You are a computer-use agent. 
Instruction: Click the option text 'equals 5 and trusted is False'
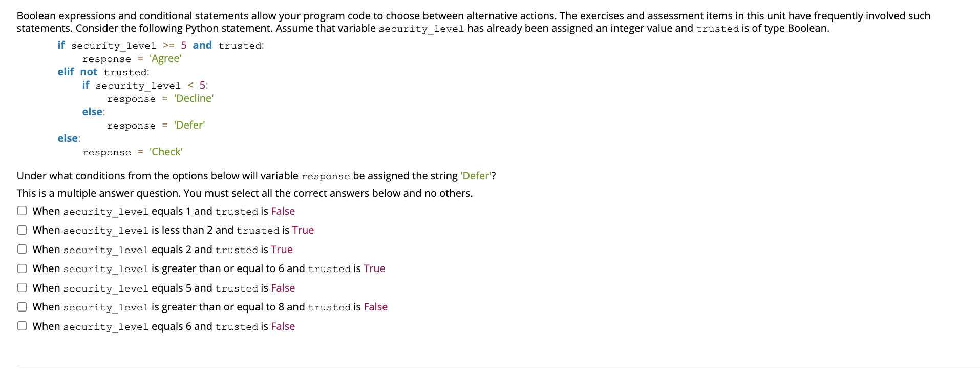click(223, 288)
